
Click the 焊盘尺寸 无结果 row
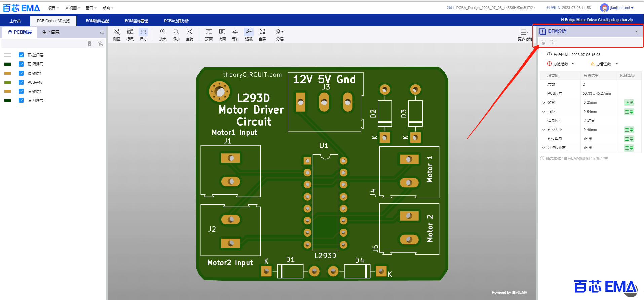pyautogui.click(x=591, y=121)
